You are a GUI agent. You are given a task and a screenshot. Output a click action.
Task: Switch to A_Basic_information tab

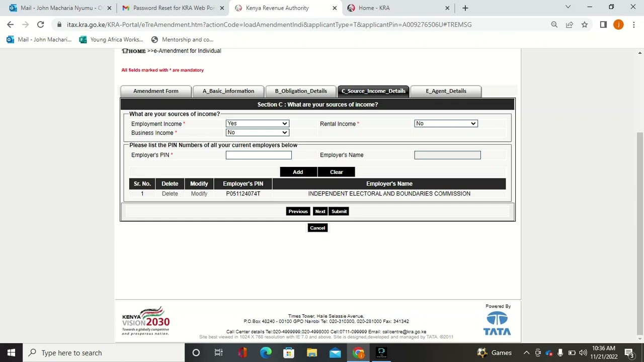click(228, 91)
